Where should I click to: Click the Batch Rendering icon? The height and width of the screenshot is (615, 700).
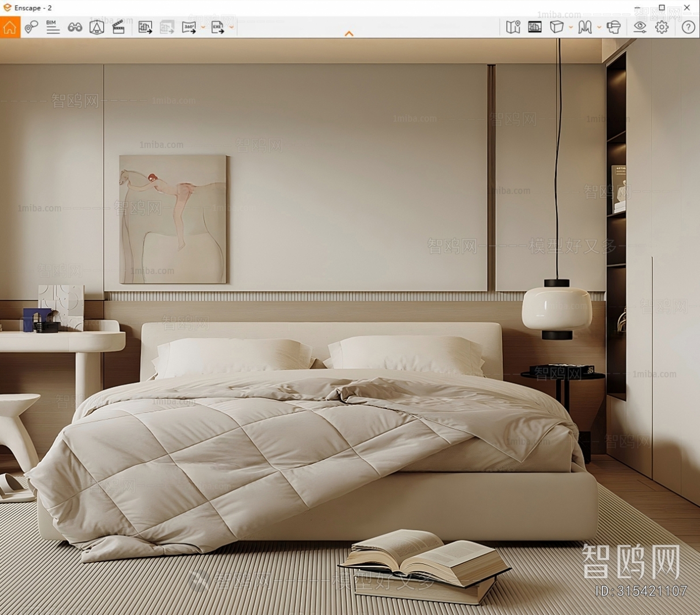coord(167,27)
